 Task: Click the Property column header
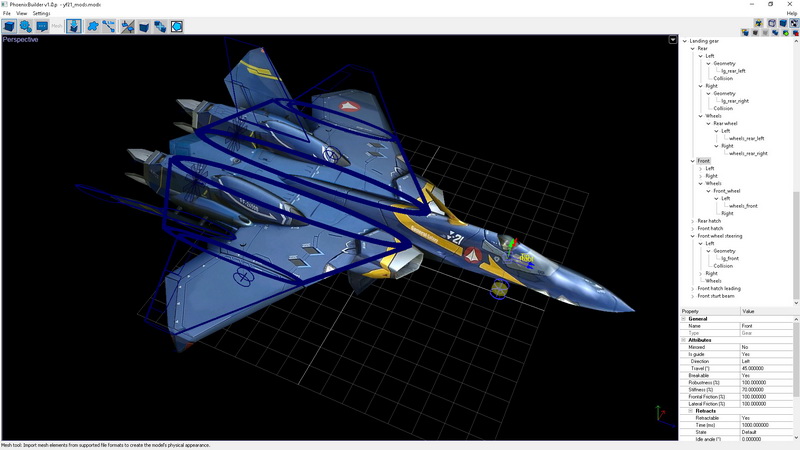(x=710, y=311)
